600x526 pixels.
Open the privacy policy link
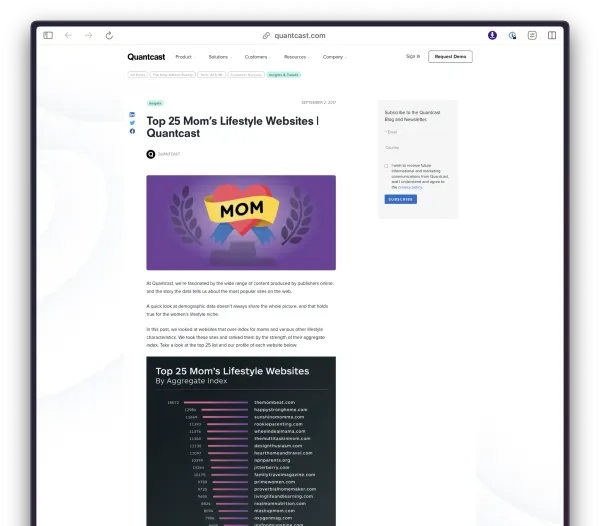click(410, 187)
